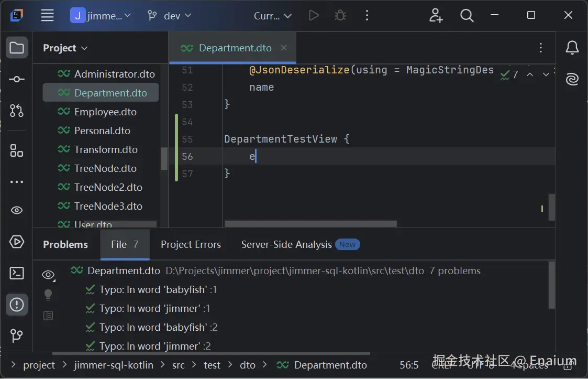Open the Notifications bell panel
The width and height of the screenshot is (588, 379).
[572, 48]
